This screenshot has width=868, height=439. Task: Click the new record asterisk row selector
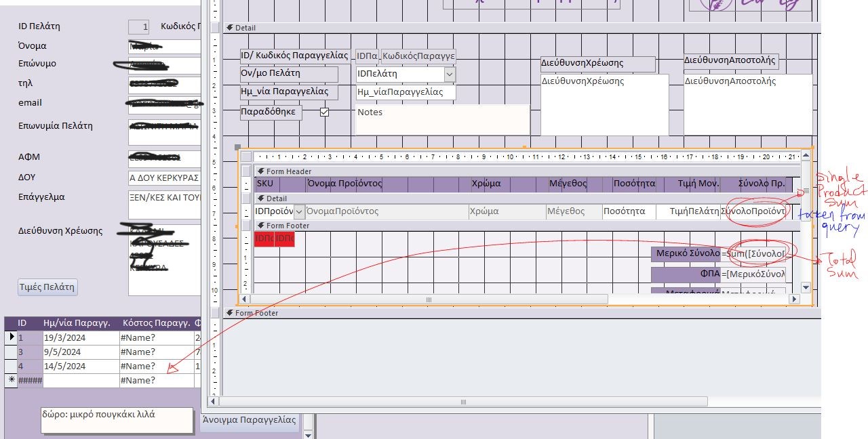coord(11,380)
